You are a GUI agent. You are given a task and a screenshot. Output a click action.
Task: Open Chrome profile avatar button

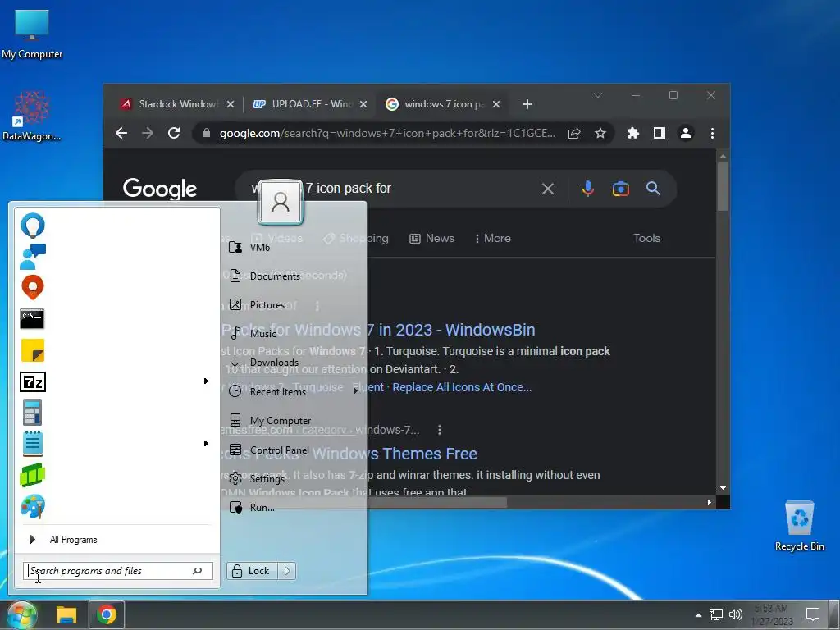685,133
